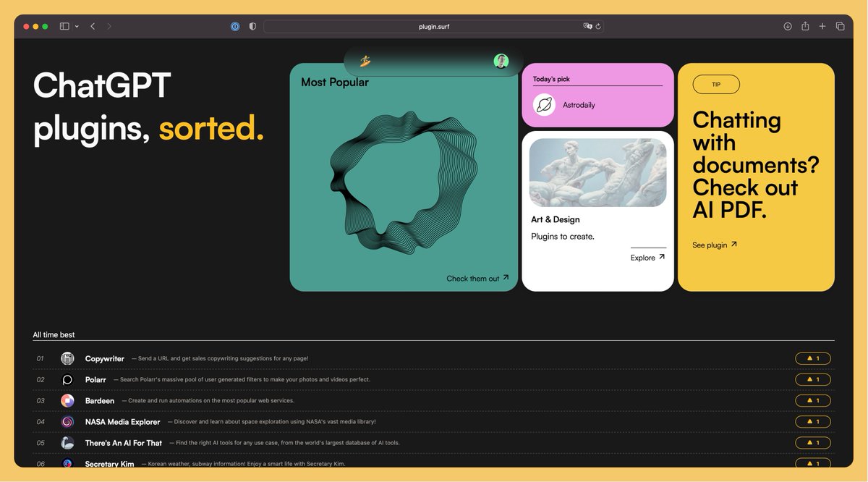Viewport: 868px width, 482px height.
Task: Go back to the previous page
Action: click(x=93, y=26)
